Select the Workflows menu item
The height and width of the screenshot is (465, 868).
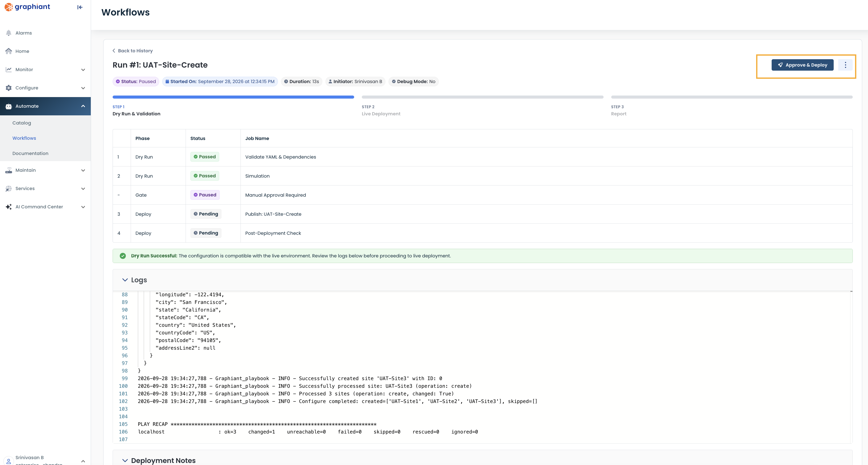24,138
